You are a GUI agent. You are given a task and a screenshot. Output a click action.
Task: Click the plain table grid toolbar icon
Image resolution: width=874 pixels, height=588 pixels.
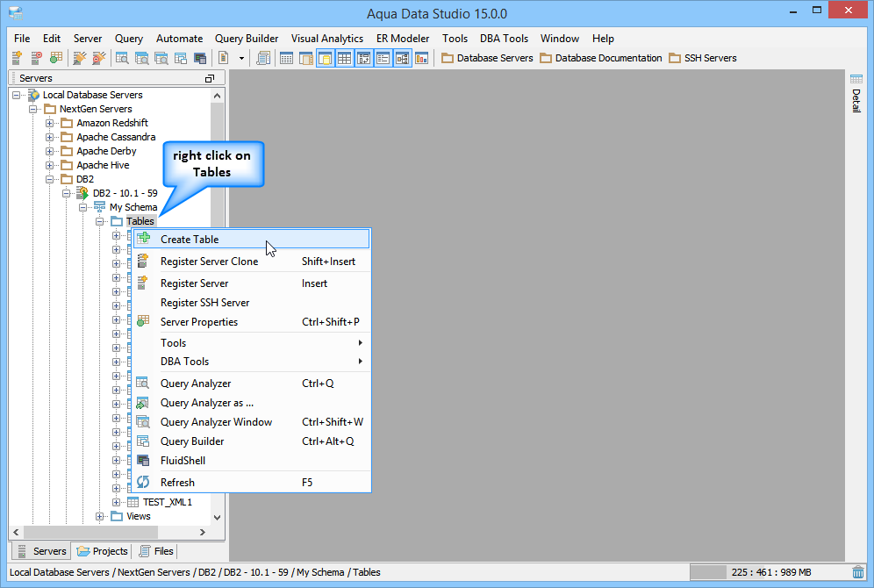coord(286,57)
